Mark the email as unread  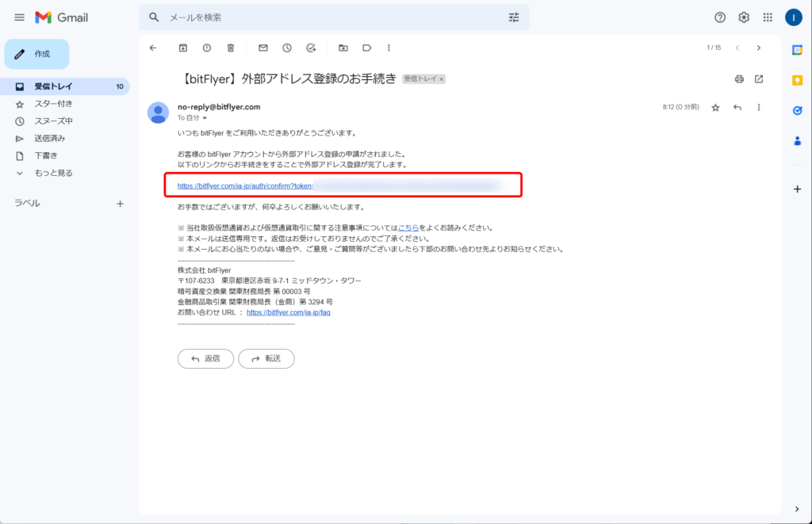tap(263, 48)
